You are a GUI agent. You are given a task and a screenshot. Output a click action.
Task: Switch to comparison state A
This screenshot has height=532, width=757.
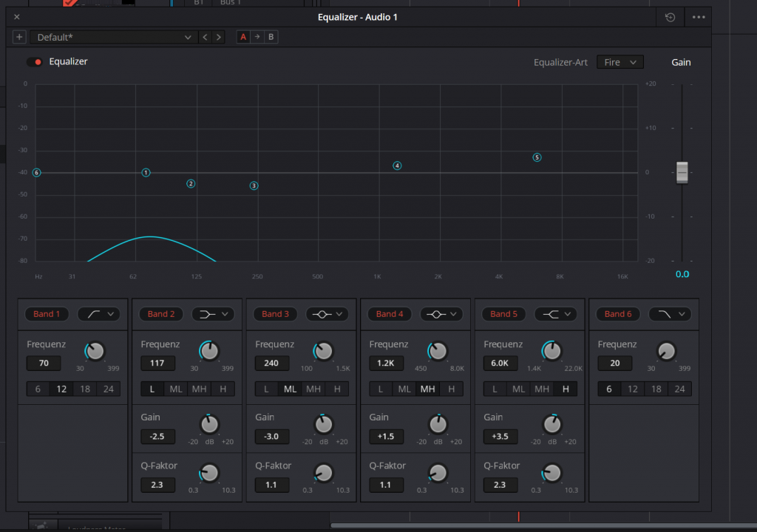pos(243,37)
